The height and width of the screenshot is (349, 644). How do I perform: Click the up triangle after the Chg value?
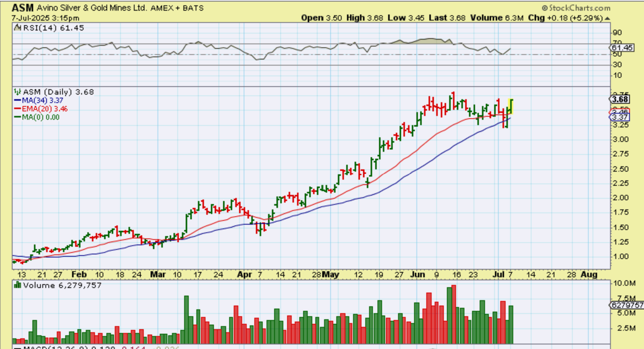tap(607, 18)
